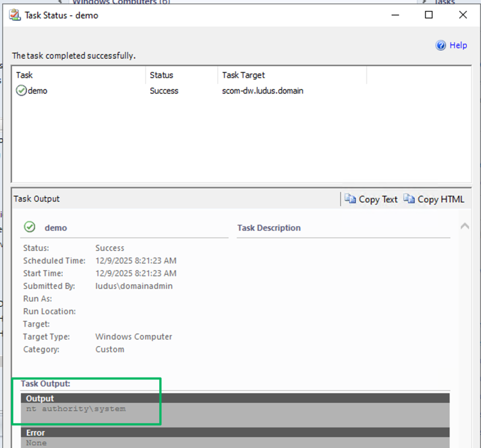Collapse the left arrow beside Windows Computers

click(60, 2)
